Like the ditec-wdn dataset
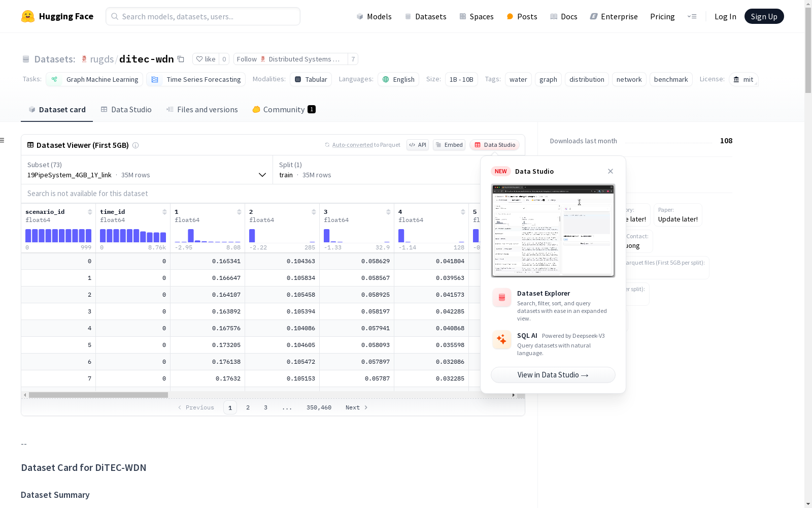 [x=206, y=59]
